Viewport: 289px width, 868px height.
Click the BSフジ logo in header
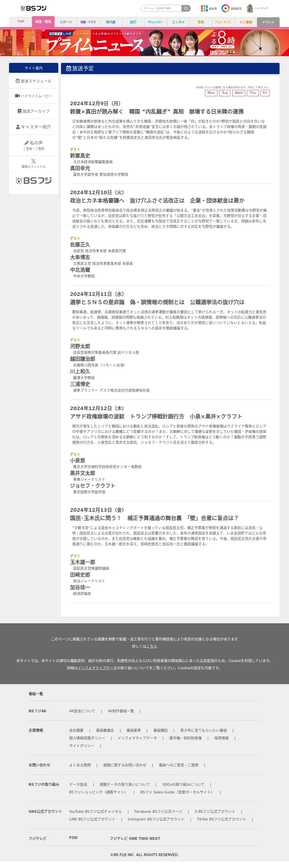pyautogui.click(x=34, y=8)
